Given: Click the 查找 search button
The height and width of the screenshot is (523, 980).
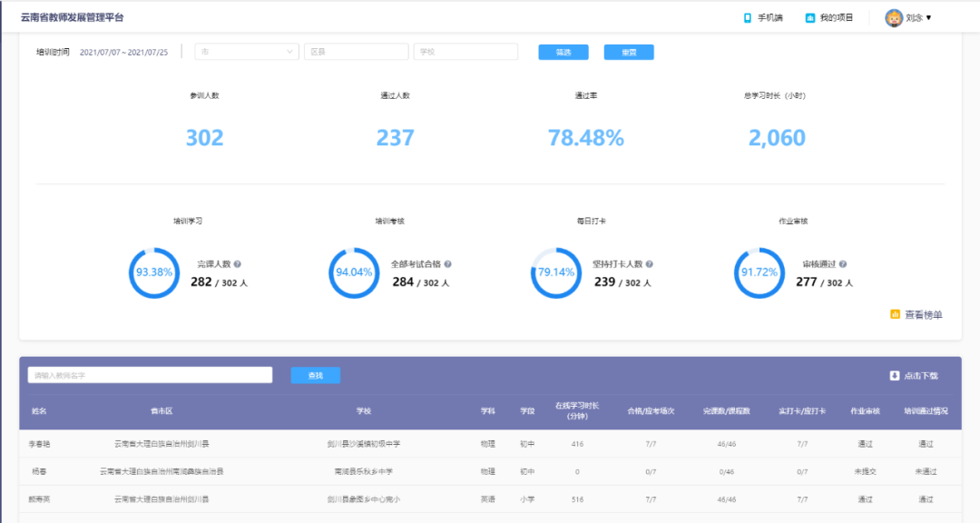Looking at the screenshot, I should click(315, 375).
